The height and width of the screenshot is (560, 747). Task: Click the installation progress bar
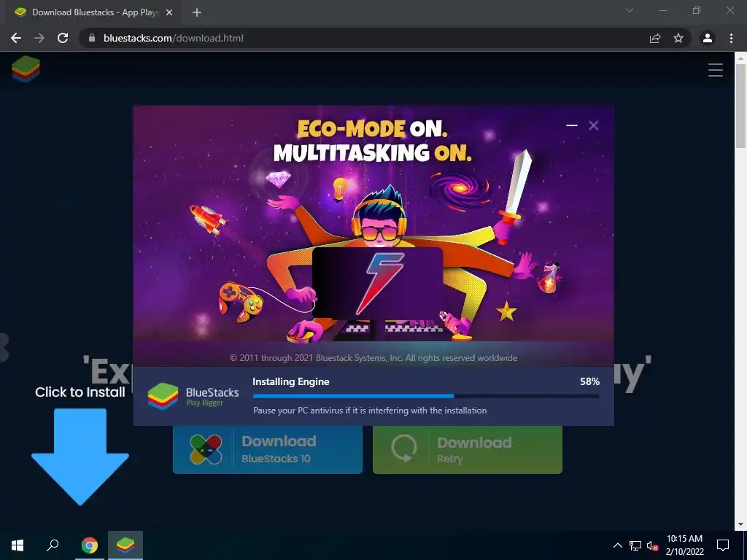pyautogui.click(x=426, y=396)
